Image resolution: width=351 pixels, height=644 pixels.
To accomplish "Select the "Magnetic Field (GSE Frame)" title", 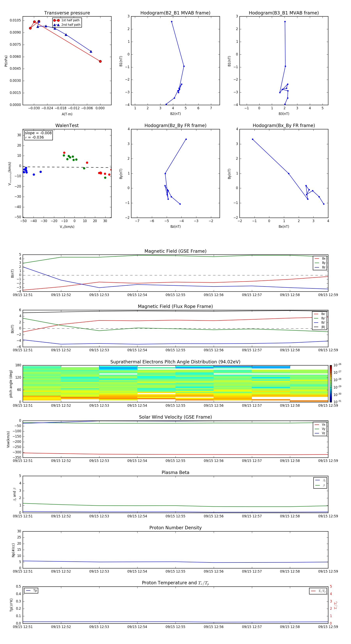I will (175, 251).
